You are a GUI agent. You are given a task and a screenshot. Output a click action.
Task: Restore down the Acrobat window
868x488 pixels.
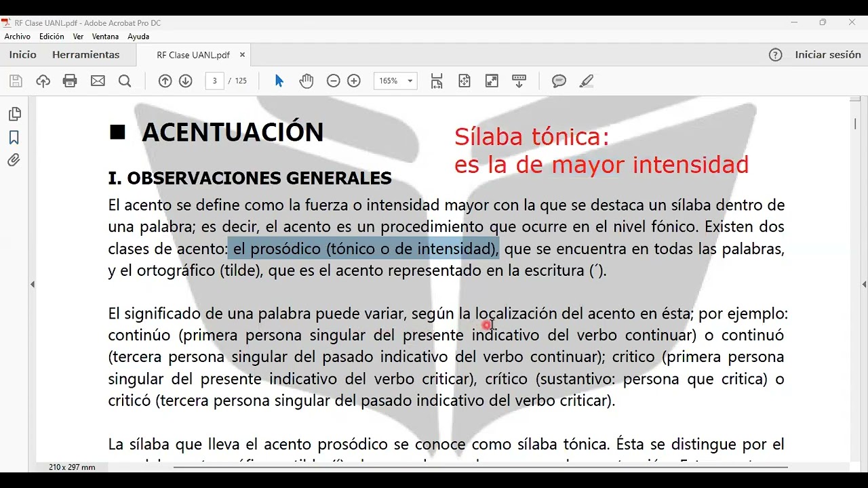click(823, 22)
